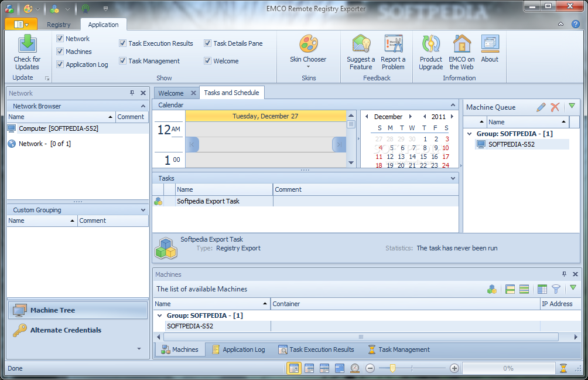Click Report a Problem icon

coord(393,44)
